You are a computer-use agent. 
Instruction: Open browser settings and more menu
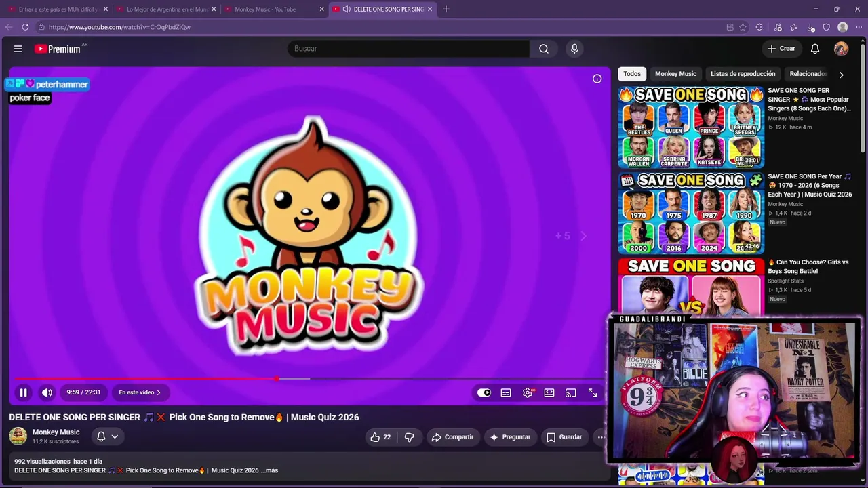tap(859, 27)
